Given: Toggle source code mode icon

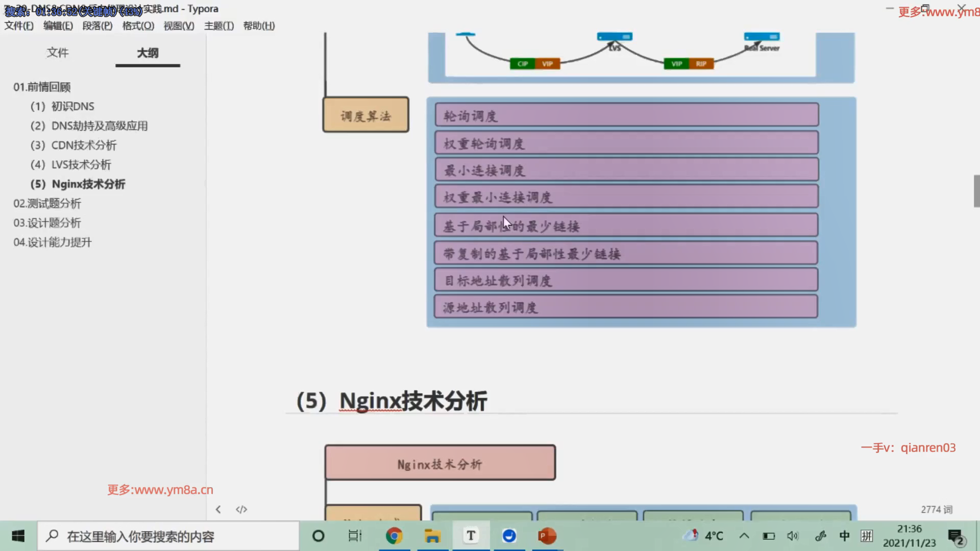Looking at the screenshot, I should point(241,509).
